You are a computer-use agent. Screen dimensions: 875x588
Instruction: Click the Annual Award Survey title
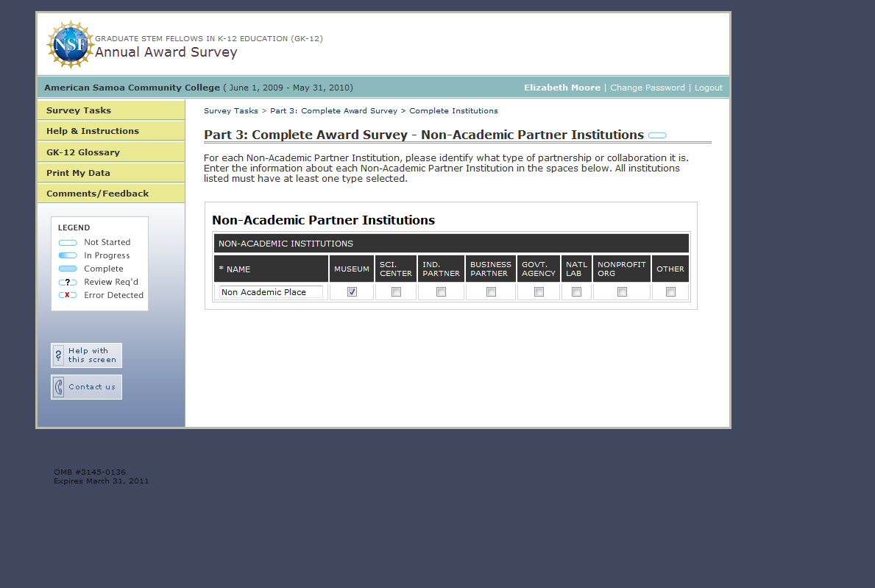tap(166, 52)
